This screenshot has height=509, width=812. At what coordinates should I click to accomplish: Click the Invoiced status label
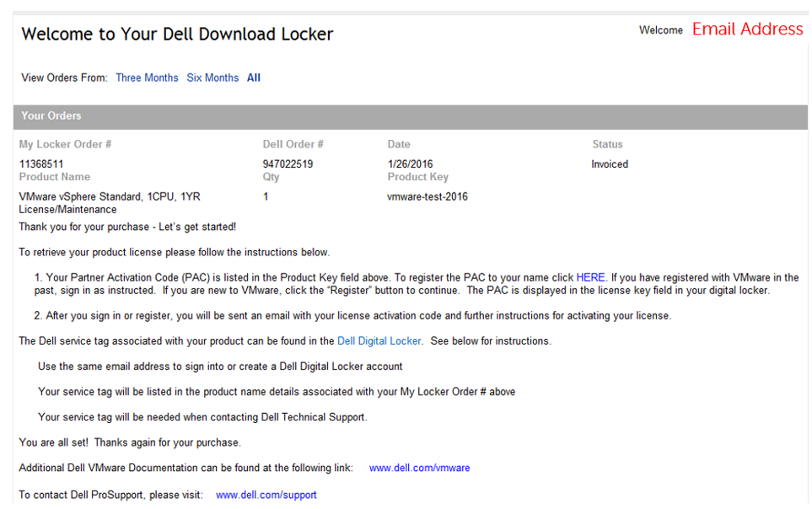609,164
